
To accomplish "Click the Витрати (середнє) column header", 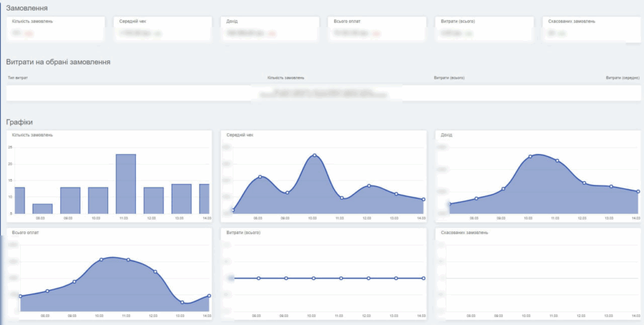I will [x=623, y=78].
